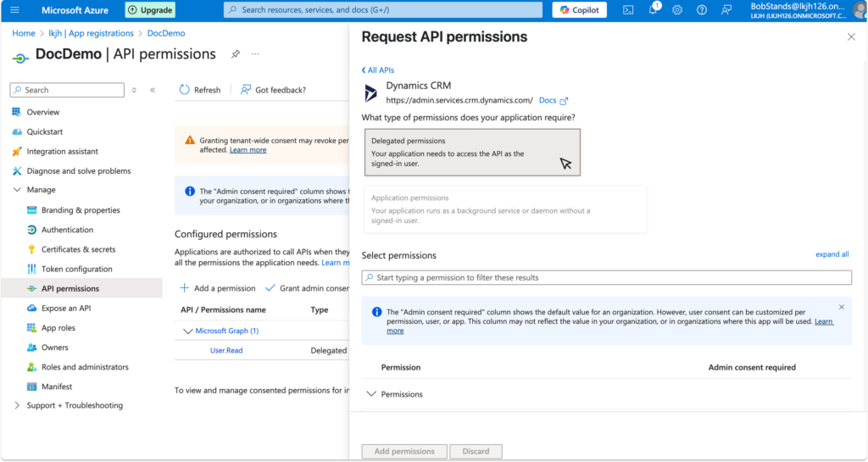Expand Support + Troubleshooting section
This screenshot has width=868, height=462.
tap(17, 405)
